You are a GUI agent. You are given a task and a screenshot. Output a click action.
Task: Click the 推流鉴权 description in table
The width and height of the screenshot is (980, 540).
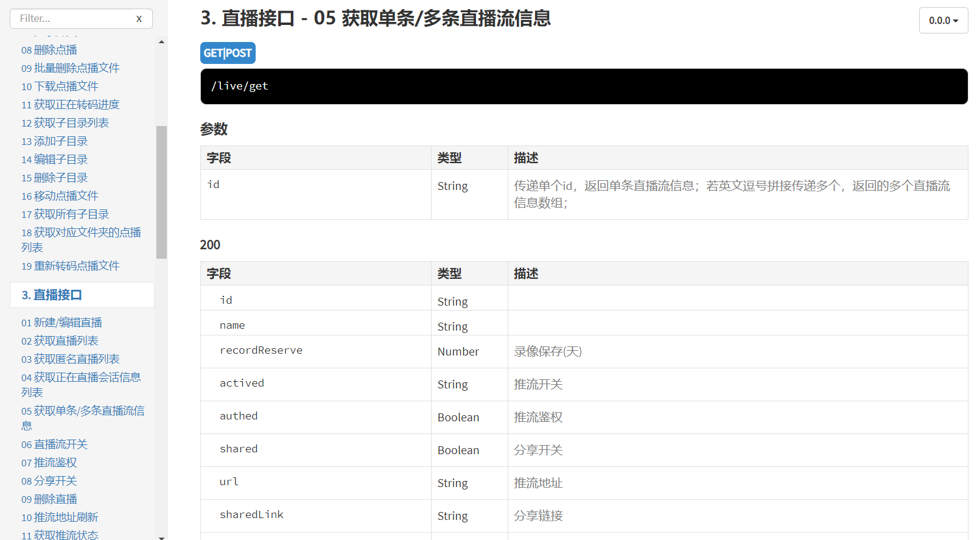point(538,418)
